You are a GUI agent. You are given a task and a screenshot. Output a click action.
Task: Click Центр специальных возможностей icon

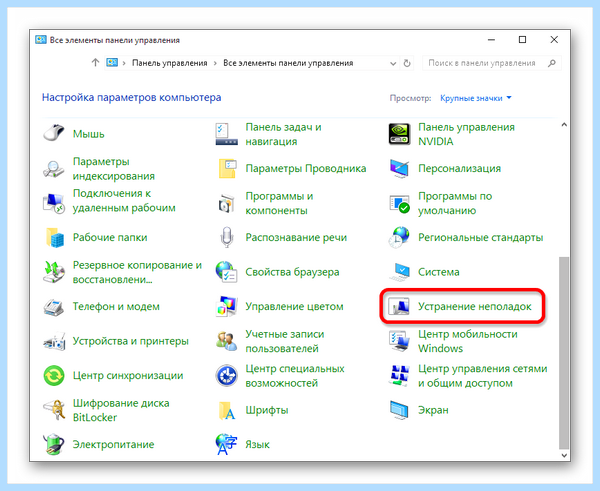coord(227,375)
